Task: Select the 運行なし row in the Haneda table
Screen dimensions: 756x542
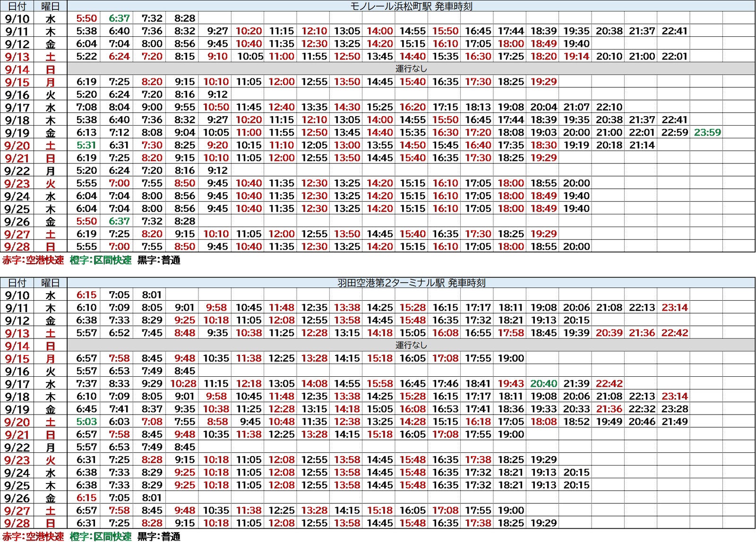Action: (x=411, y=346)
